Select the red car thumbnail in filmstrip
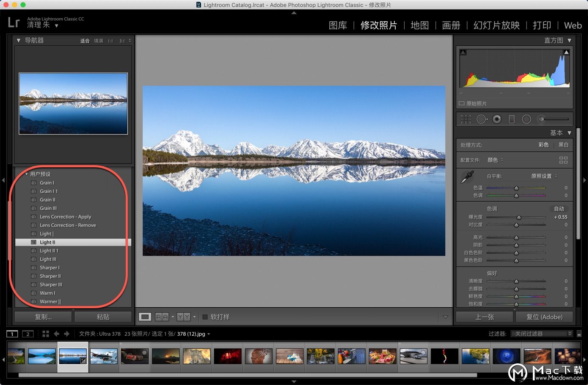 pos(135,356)
